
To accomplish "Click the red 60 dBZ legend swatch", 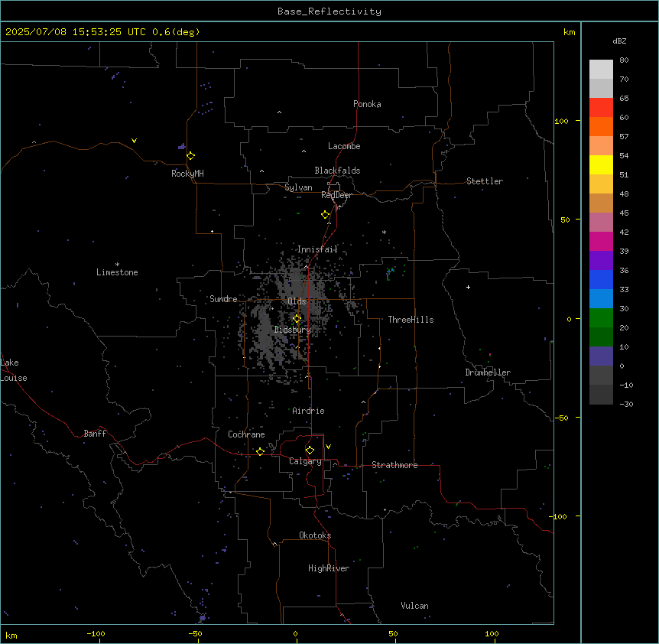I will point(601,108).
